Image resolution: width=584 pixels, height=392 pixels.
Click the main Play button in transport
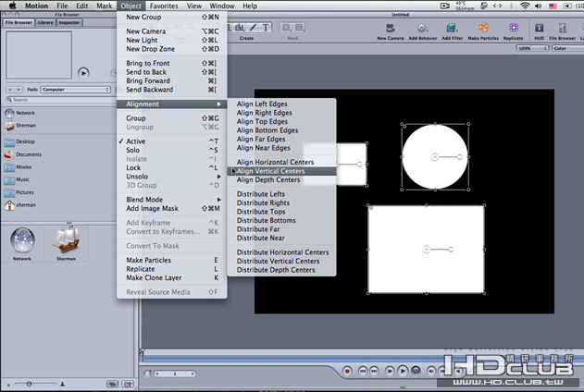(403, 371)
